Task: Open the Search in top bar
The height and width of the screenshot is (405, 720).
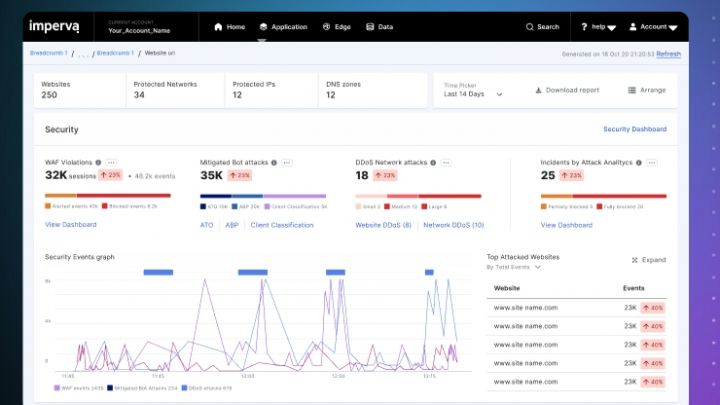Action: (x=542, y=27)
